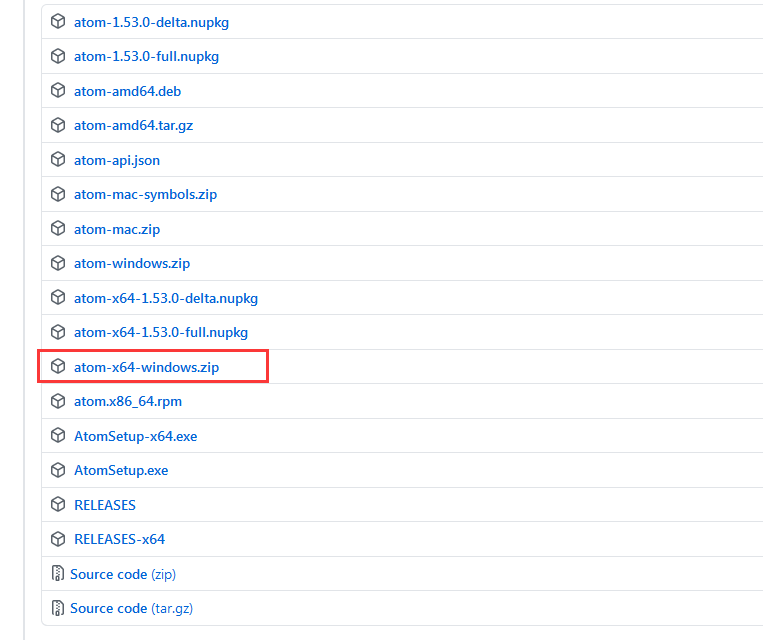Click package icon beside atom-x64-1.53.0-full.nupkg

(x=58, y=332)
